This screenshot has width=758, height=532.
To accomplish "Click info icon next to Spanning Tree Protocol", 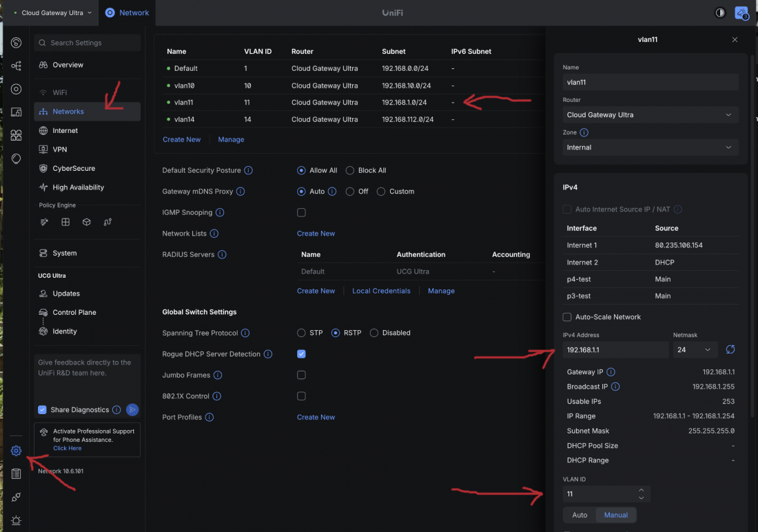I will point(245,333).
